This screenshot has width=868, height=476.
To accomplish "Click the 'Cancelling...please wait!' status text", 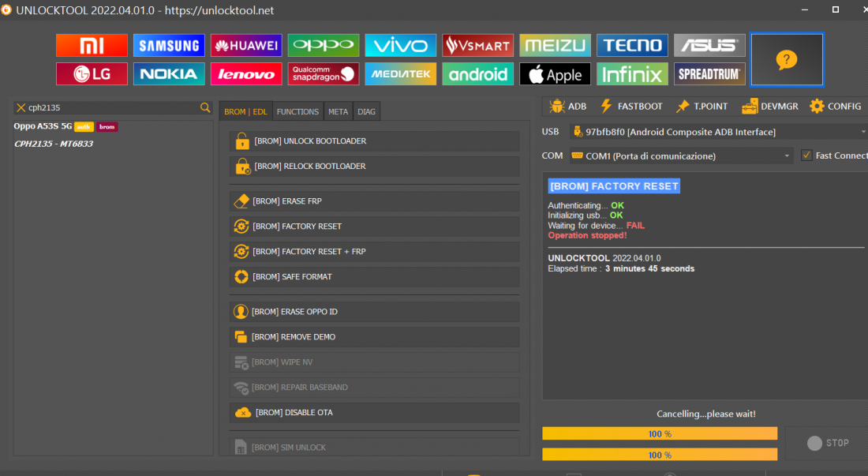I will pyautogui.click(x=705, y=414).
